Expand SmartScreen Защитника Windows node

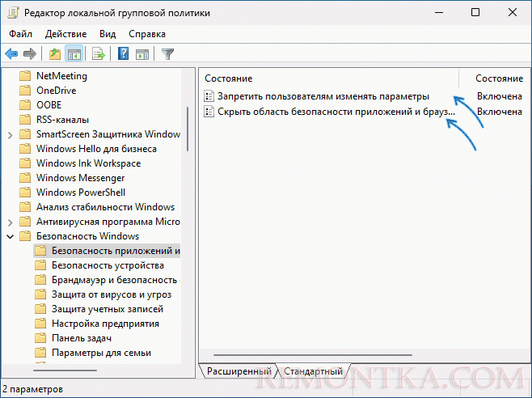[11, 135]
